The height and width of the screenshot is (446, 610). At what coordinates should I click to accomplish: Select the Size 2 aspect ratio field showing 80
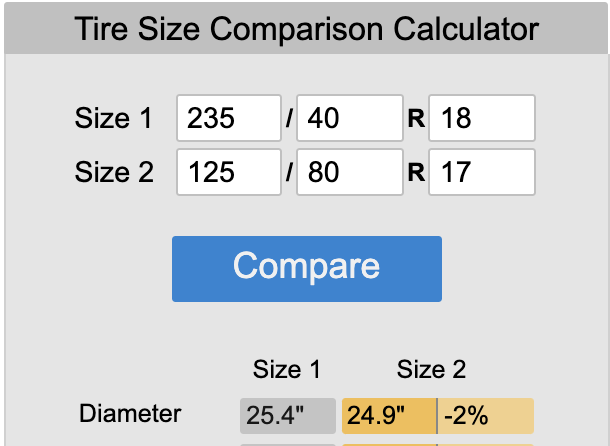[350, 172]
